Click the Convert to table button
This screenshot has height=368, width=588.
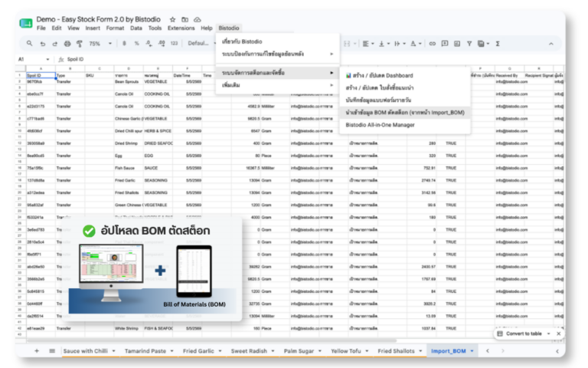point(524,333)
